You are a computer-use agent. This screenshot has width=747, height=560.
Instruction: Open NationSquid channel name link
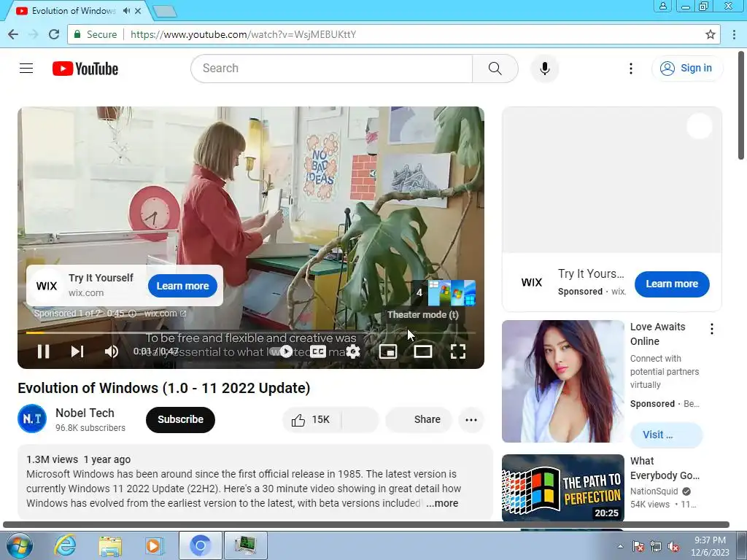click(654, 491)
